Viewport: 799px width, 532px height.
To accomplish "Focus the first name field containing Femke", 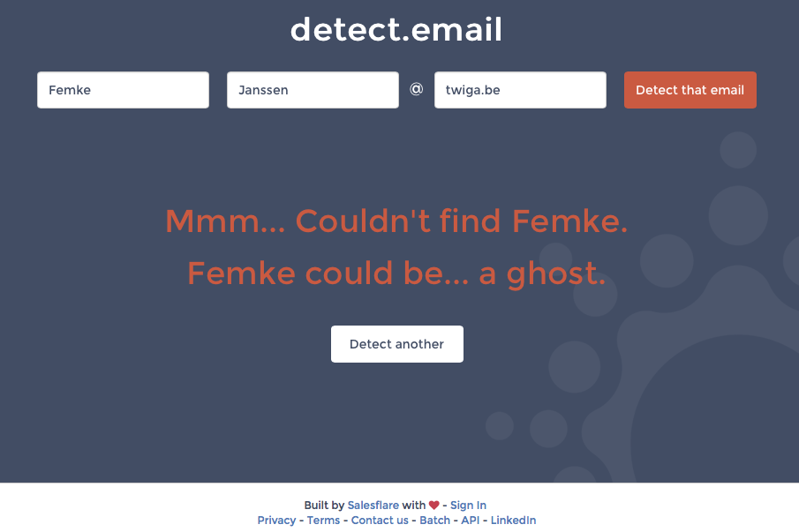I will (x=123, y=90).
